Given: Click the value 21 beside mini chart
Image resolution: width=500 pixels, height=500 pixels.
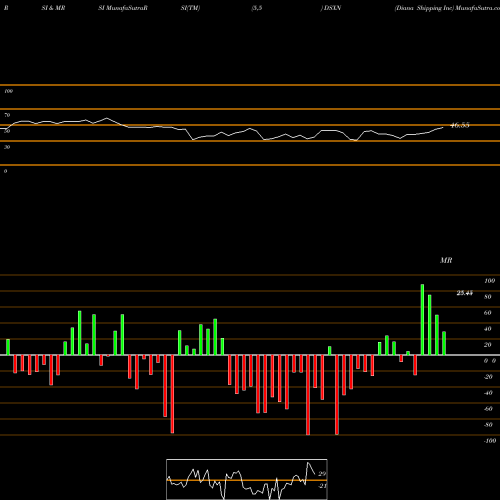Looking at the screenshot, I should pyautogui.click(x=322, y=486).
